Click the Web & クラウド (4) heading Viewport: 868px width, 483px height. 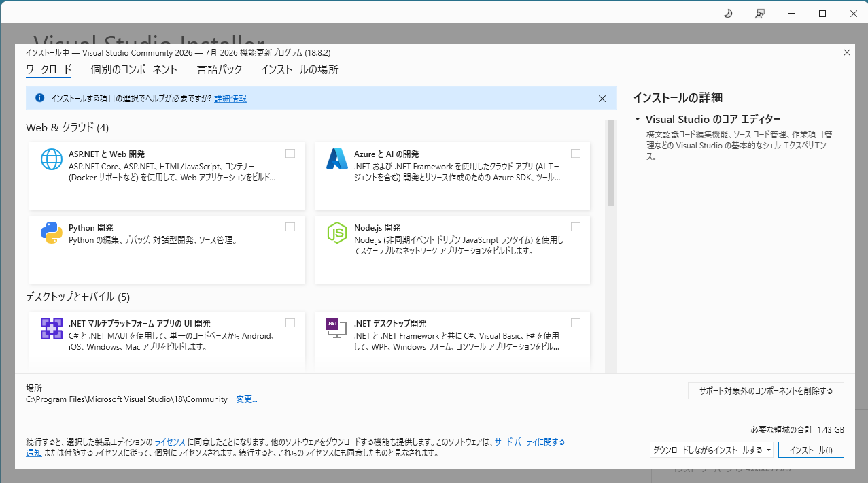[67, 127]
